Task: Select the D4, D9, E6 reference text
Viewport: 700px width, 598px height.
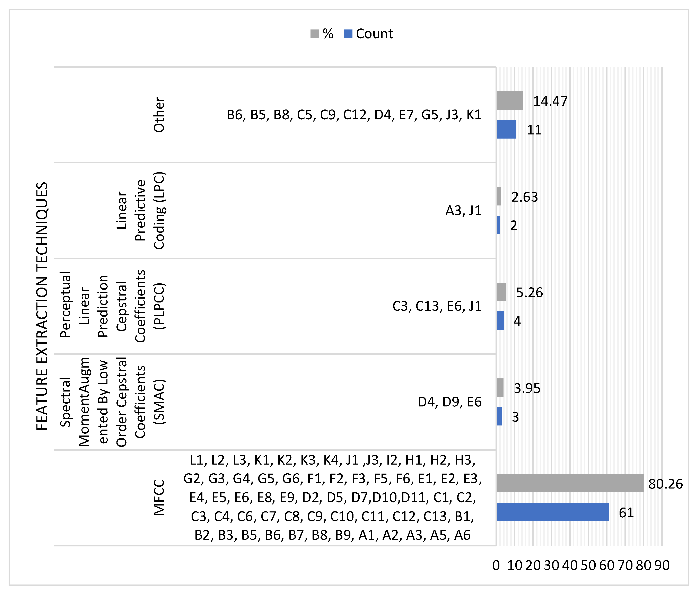Action: coord(449,402)
